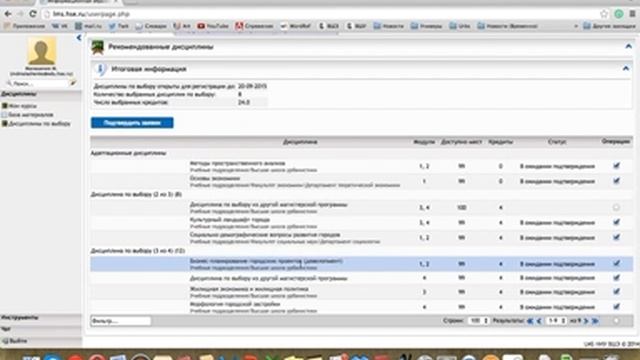Sort by the Дисциплина column header
The width and height of the screenshot is (640, 360).
click(300, 142)
